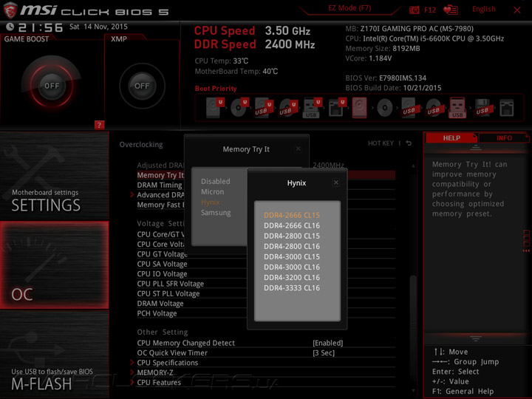Open the favorites heart icon
The image size is (532, 399).
point(450,10)
